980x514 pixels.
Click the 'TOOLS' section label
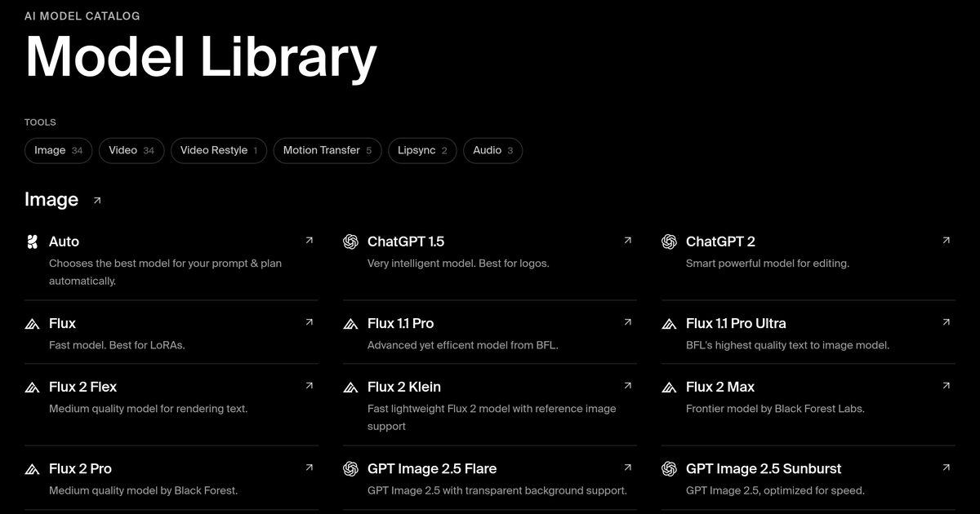tap(40, 122)
